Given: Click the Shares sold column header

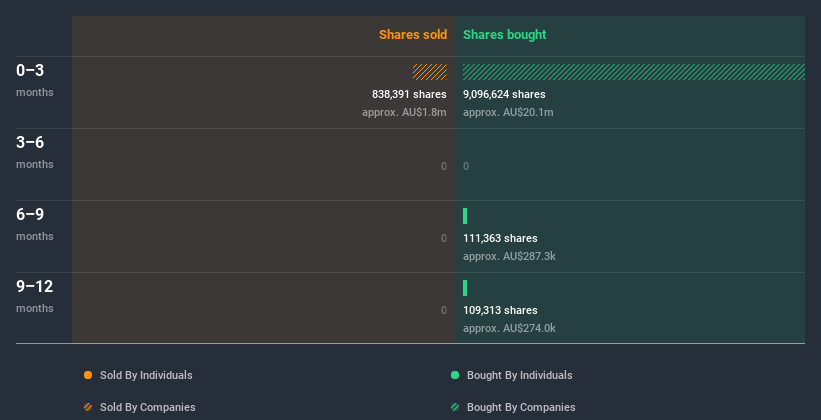Looking at the screenshot, I should point(413,35).
